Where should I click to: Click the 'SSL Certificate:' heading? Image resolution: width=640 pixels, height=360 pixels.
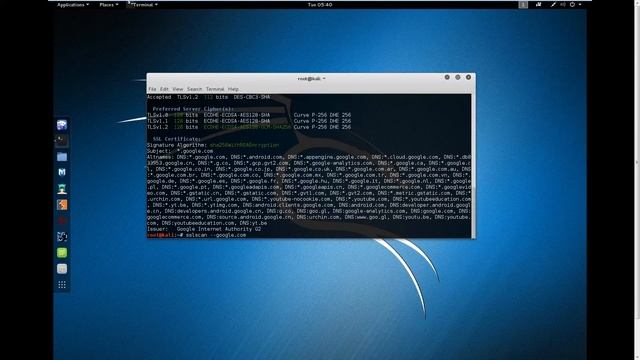pyautogui.click(x=177, y=139)
